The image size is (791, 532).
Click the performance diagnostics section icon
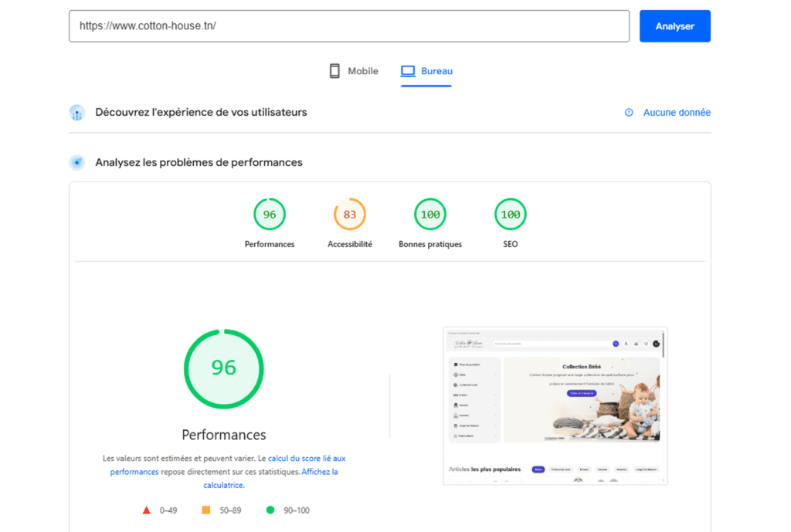click(77, 162)
